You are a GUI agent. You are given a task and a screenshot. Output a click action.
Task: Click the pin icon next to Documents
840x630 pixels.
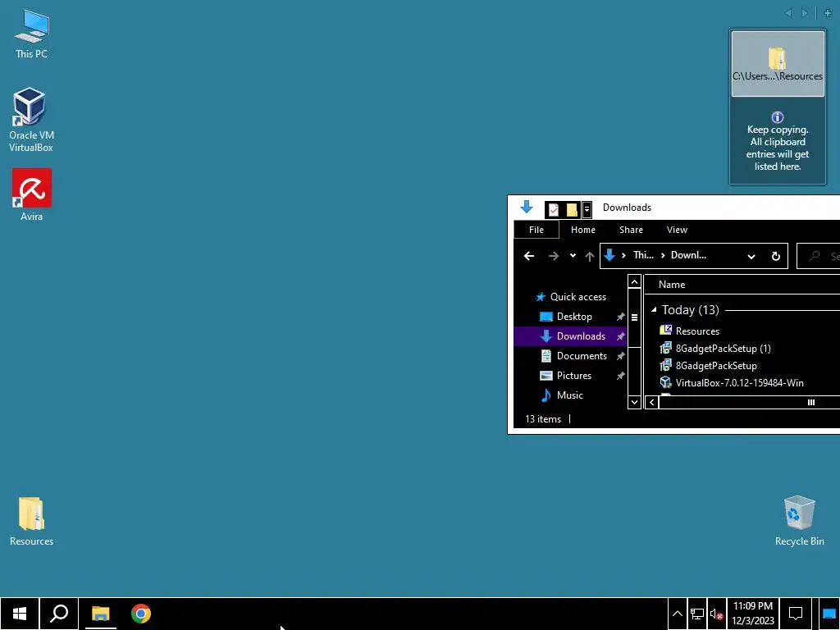tap(620, 356)
